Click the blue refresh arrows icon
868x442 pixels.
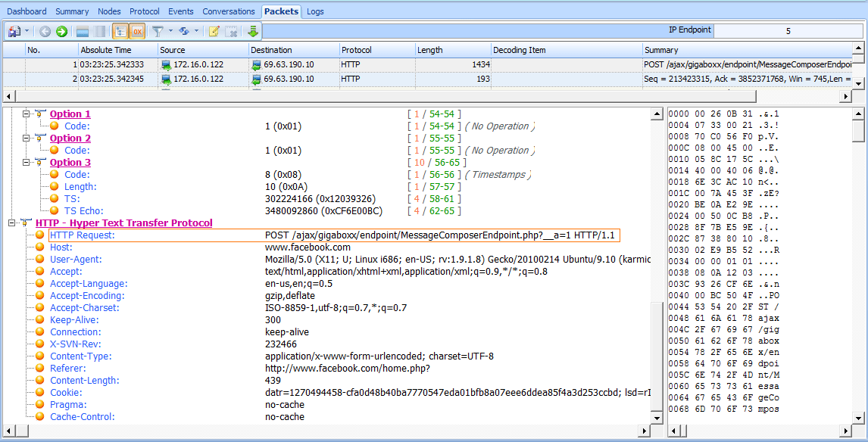pos(184,32)
